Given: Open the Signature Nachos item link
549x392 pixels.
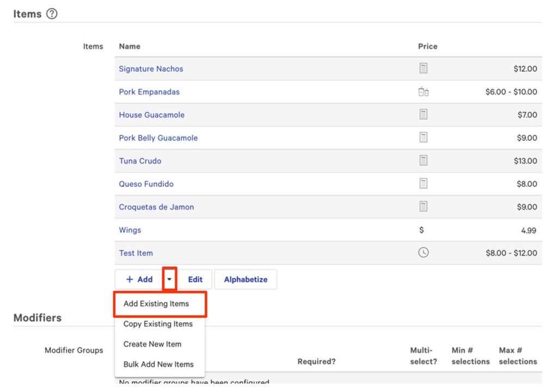Looking at the screenshot, I should [x=151, y=69].
